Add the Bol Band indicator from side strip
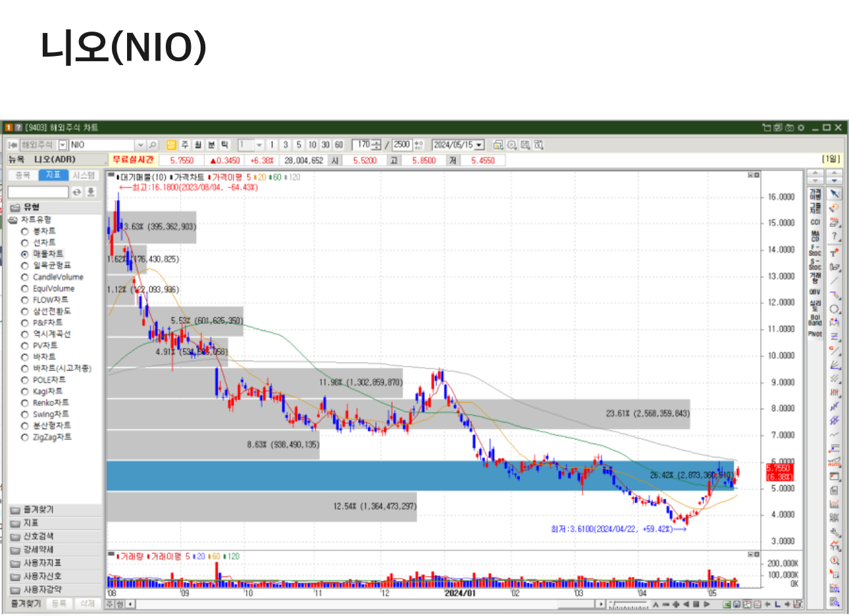Image resolution: width=849 pixels, height=616 pixels. (x=815, y=320)
